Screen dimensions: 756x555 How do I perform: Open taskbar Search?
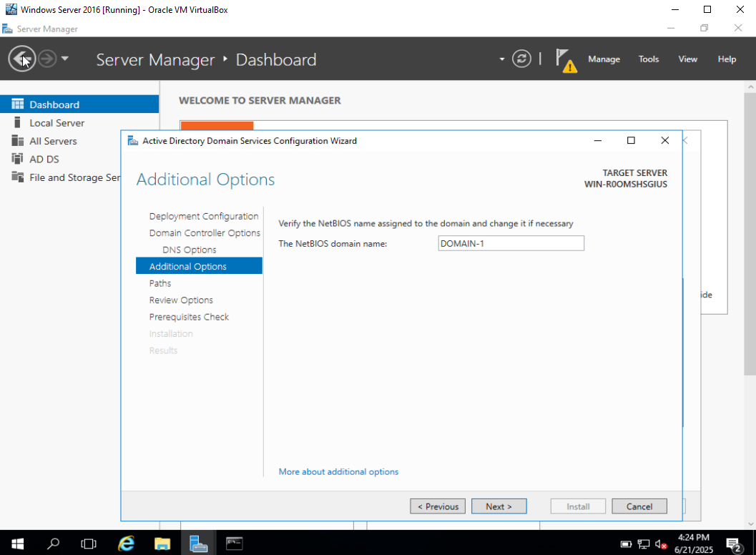[53, 544]
